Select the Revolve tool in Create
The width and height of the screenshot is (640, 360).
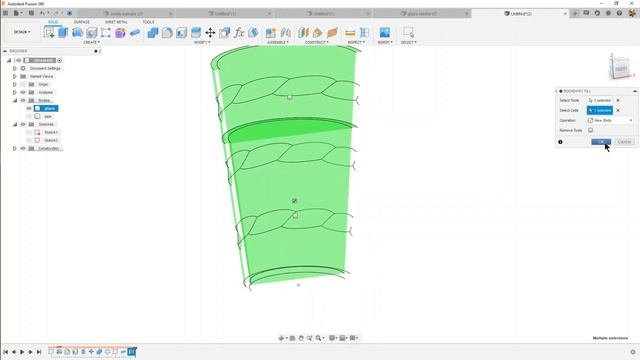(77, 32)
